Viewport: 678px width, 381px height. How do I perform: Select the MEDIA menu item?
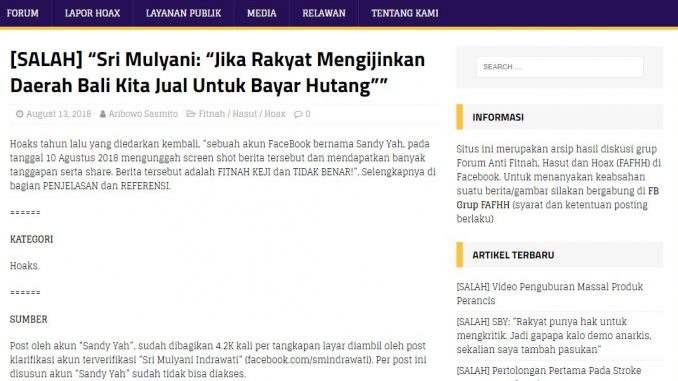click(x=262, y=13)
